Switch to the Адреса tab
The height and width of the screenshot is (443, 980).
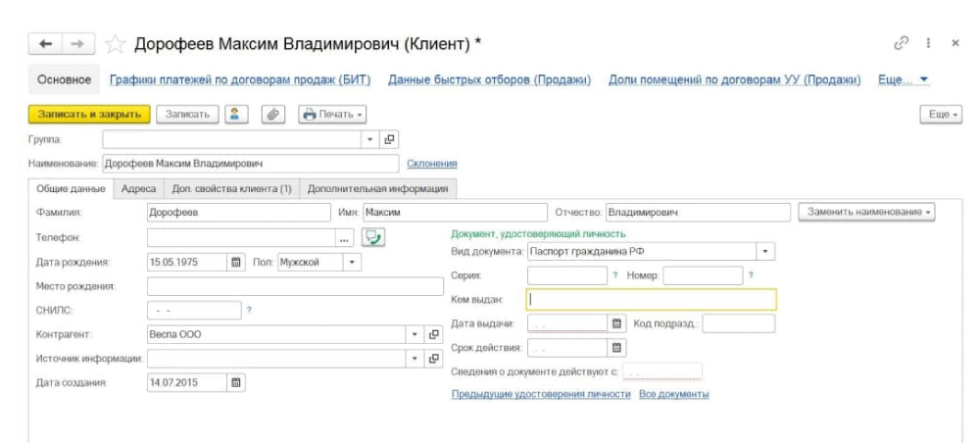click(137, 188)
